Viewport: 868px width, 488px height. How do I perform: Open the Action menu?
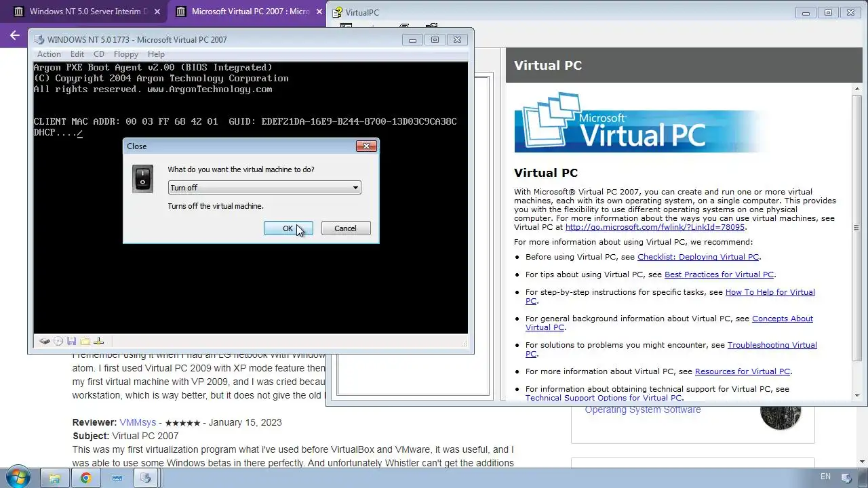49,54
